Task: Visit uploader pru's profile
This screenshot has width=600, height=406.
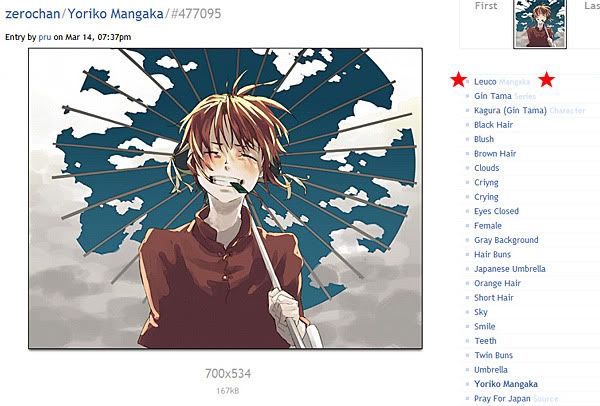Action: click(x=45, y=37)
